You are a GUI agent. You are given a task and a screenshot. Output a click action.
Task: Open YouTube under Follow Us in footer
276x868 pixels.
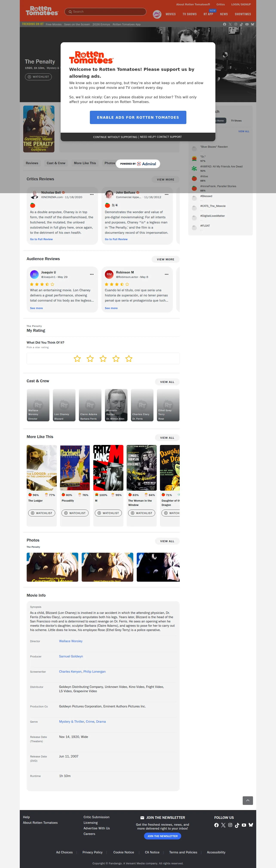pos(244,825)
